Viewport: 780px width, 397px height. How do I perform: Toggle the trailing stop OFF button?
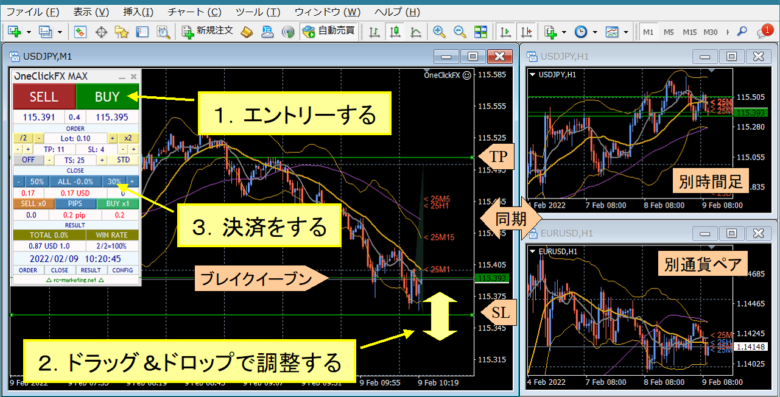(x=29, y=160)
